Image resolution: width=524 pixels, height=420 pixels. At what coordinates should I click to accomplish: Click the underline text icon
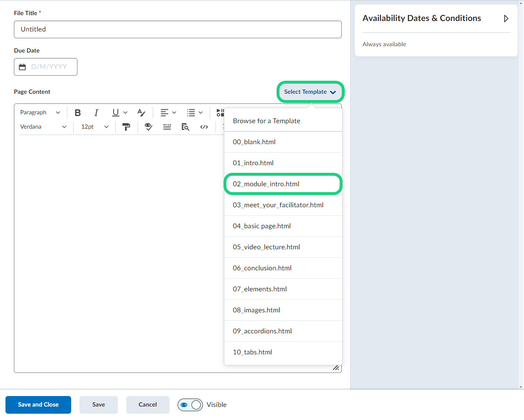pyautogui.click(x=116, y=113)
